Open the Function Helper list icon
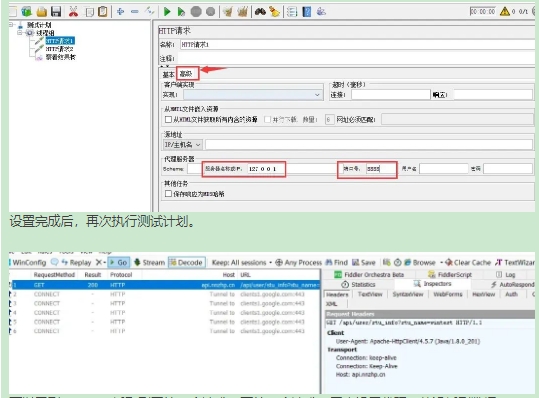This screenshot has width=539, height=398. 292,12
